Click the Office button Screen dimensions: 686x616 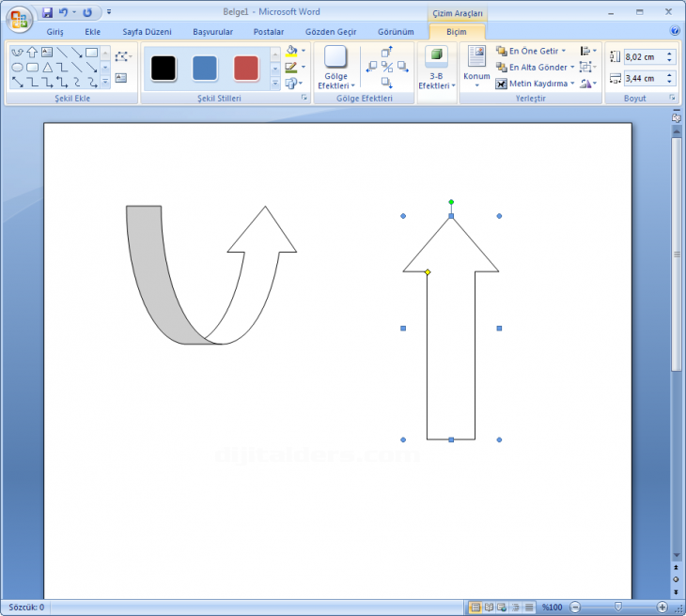pyautogui.click(x=19, y=20)
